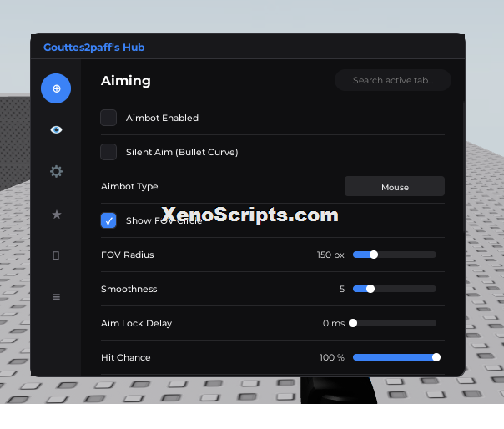Open the Aiming crosshair tab
504x429 pixels.
56,88
